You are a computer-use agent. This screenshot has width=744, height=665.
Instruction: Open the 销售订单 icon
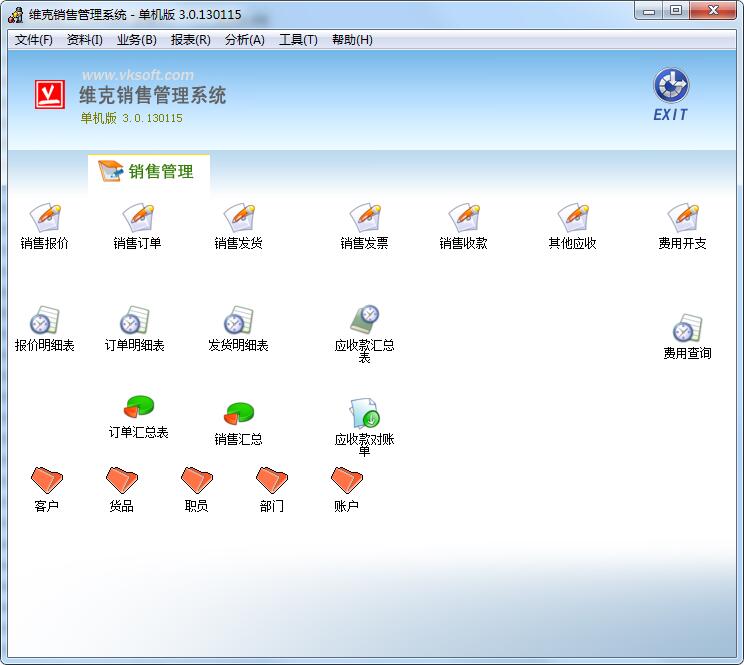(138, 218)
